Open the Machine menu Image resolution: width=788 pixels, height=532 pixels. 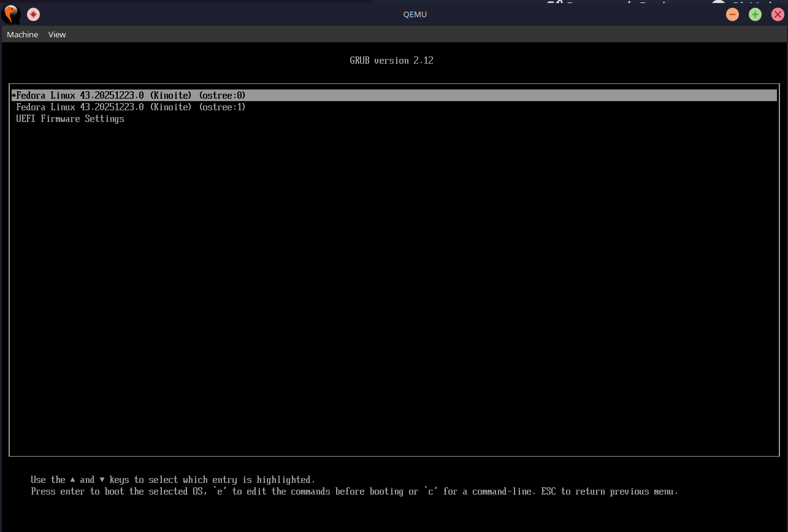coord(22,34)
